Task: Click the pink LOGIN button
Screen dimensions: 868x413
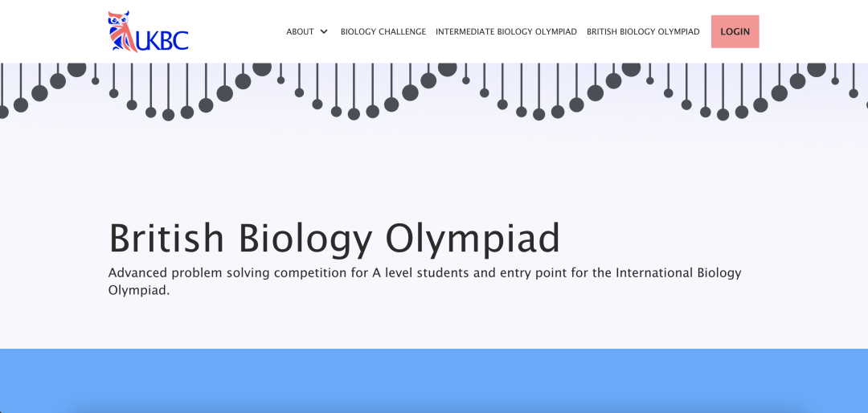Action: [x=735, y=31]
